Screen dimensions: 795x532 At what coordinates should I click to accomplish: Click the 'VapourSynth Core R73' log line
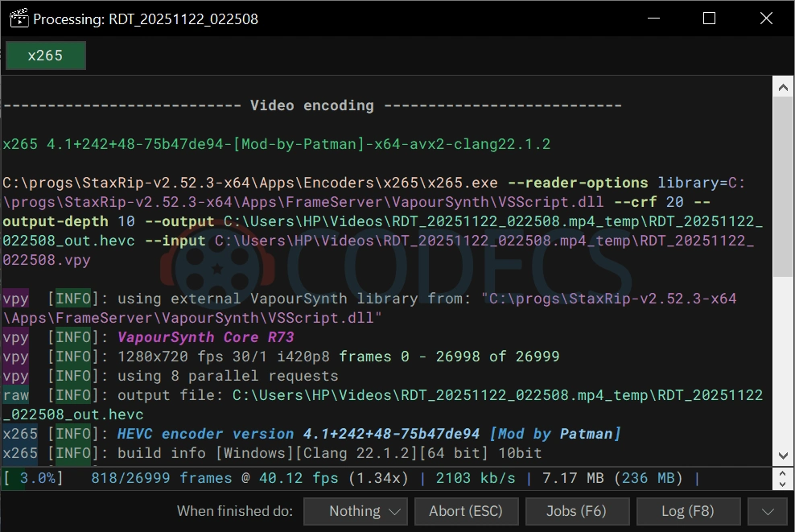click(x=205, y=337)
